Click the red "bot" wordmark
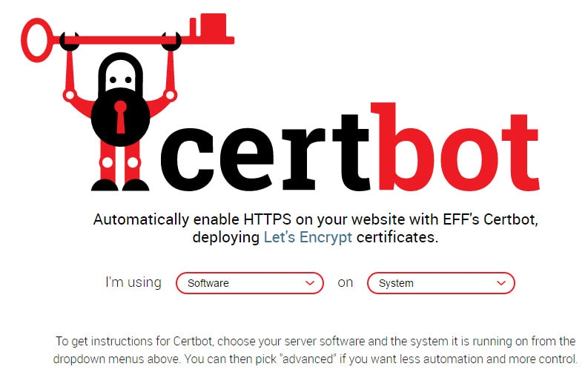The image size is (588, 375). click(x=455, y=147)
